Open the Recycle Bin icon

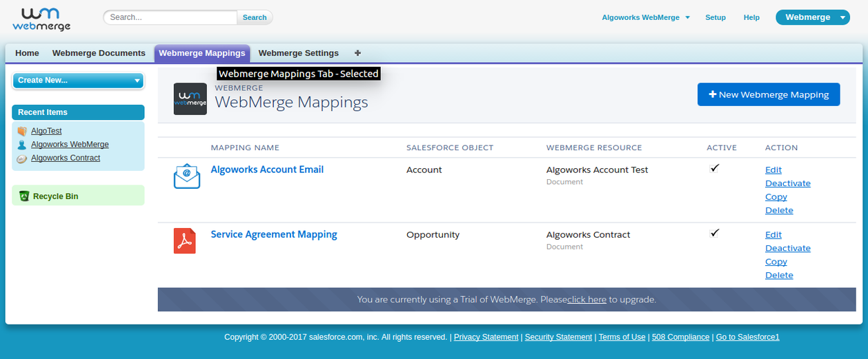click(x=24, y=196)
